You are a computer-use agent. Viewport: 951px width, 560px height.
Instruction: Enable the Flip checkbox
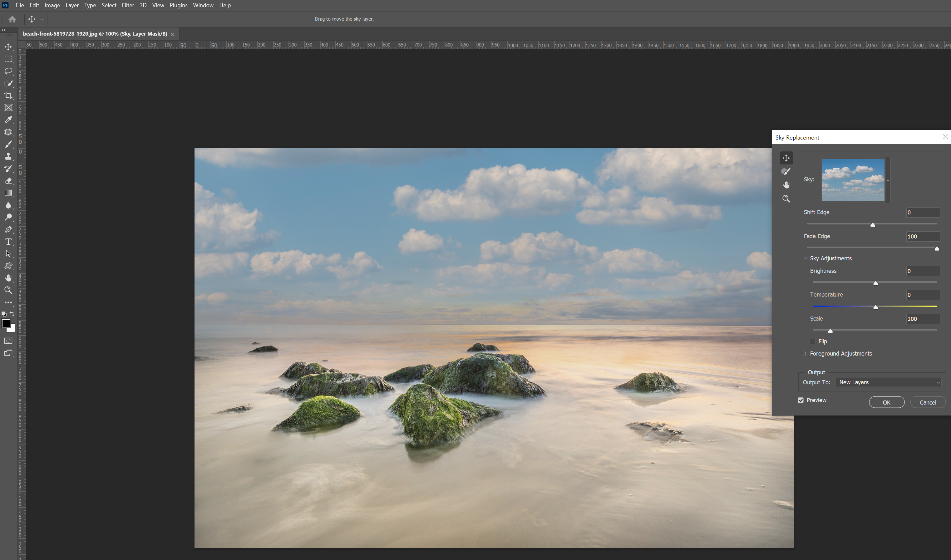pos(812,341)
